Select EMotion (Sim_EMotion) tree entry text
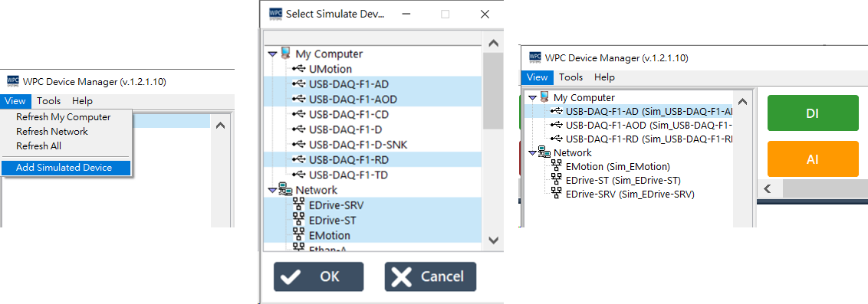868x304 pixels. pyautogui.click(x=618, y=166)
